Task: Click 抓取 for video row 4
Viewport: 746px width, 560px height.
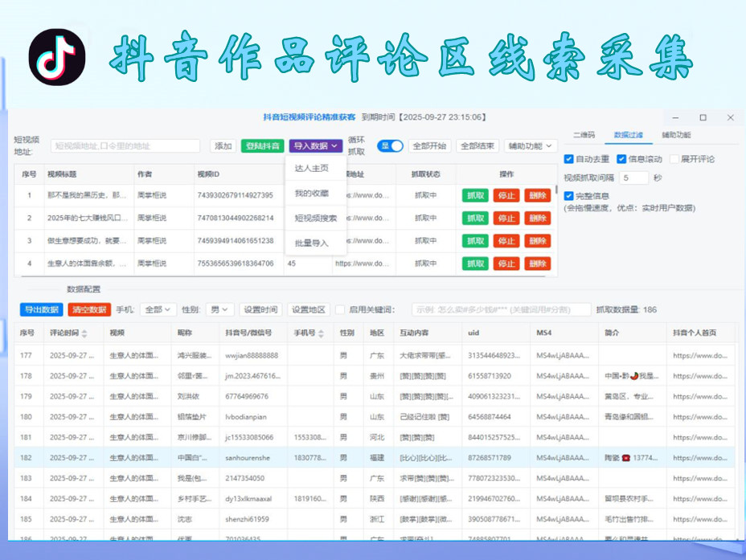Action: [x=475, y=264]
